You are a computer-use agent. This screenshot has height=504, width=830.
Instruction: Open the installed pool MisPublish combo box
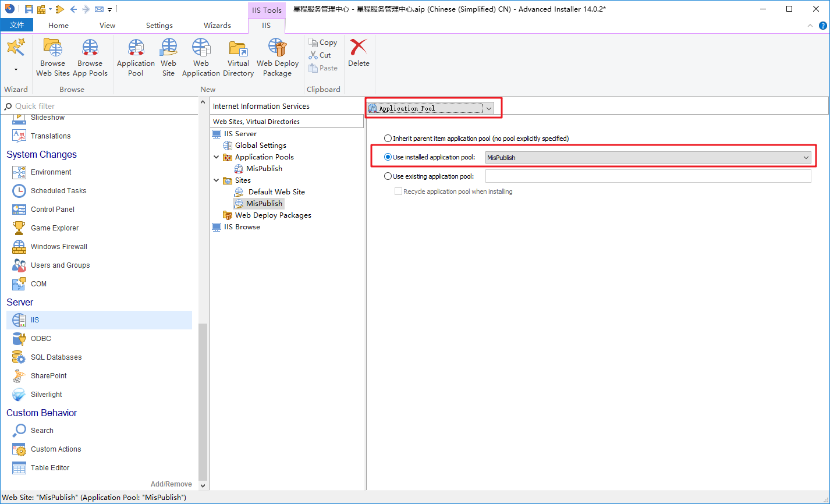[648, 157]
